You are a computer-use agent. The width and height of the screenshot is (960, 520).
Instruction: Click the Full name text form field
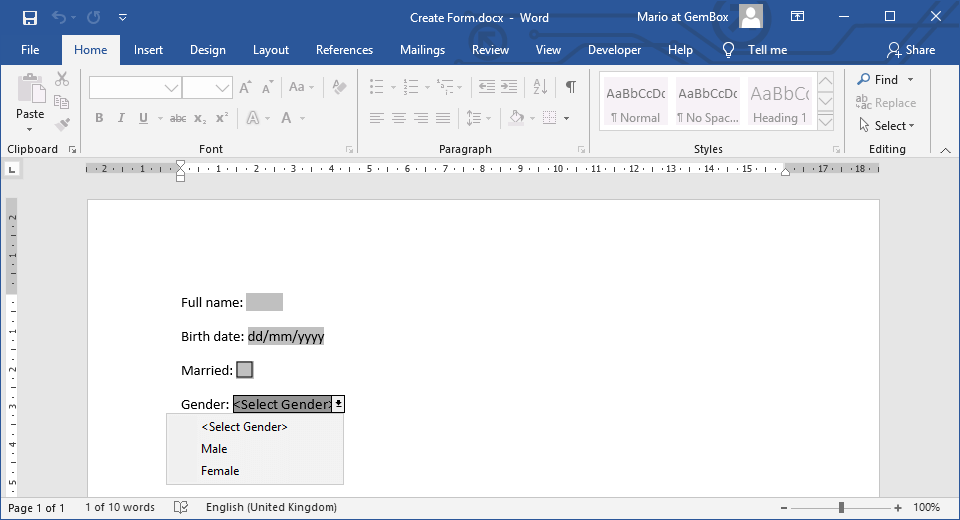coord(264,302)
